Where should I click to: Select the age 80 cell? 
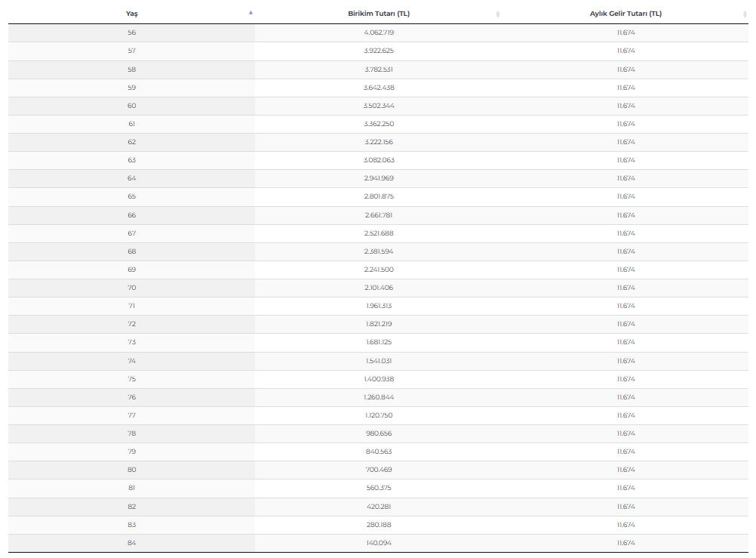coord(131,470)
